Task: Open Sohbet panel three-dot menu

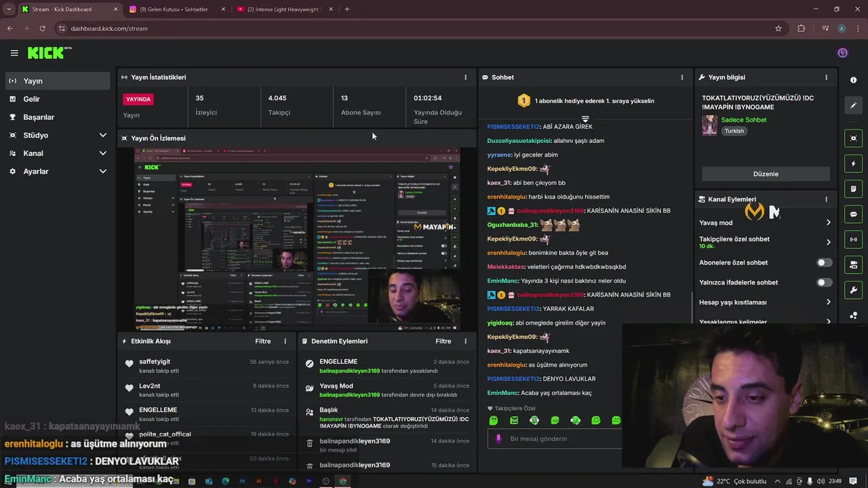Action: tap(682, 77)
